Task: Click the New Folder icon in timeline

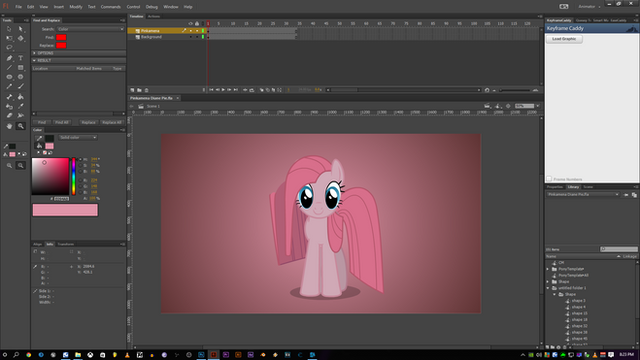Action: pos(139,90)
